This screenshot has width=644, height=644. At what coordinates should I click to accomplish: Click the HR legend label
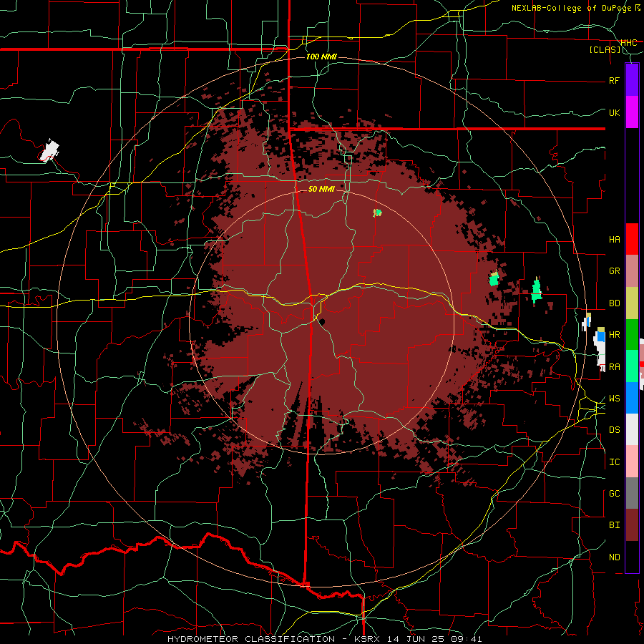(614, 335)
